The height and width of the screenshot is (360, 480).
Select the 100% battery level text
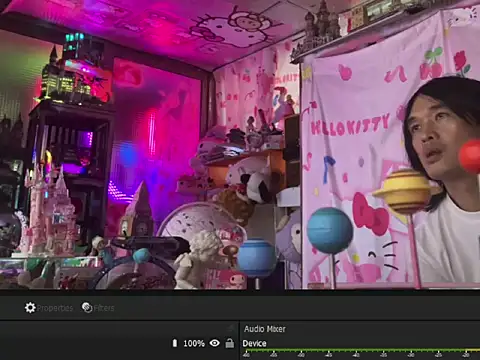pos(194,343)
